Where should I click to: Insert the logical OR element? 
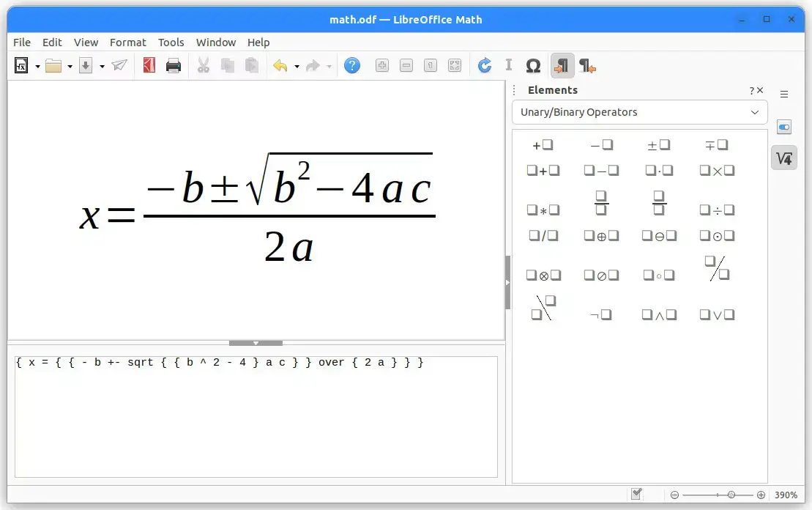[x=717, y=314]
